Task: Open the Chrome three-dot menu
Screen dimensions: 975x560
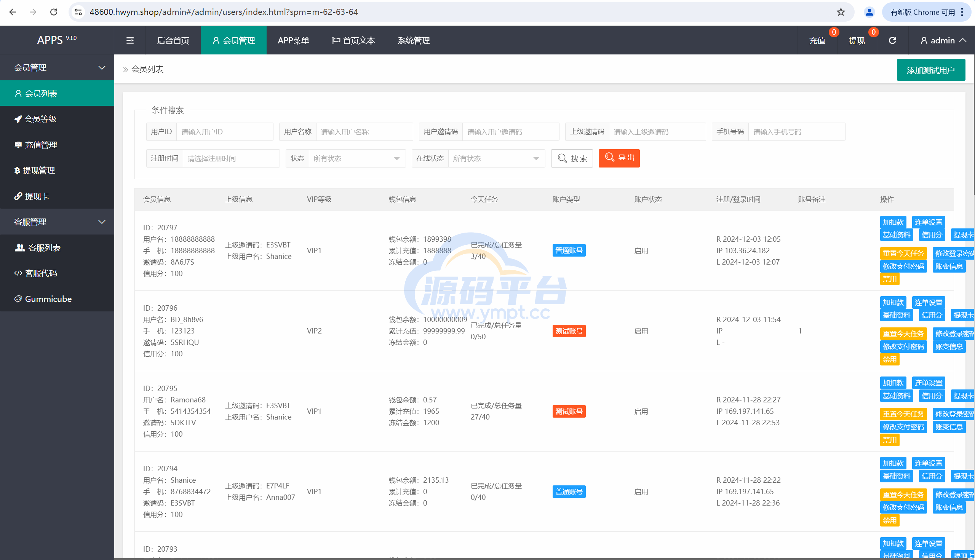Action: 962,12
